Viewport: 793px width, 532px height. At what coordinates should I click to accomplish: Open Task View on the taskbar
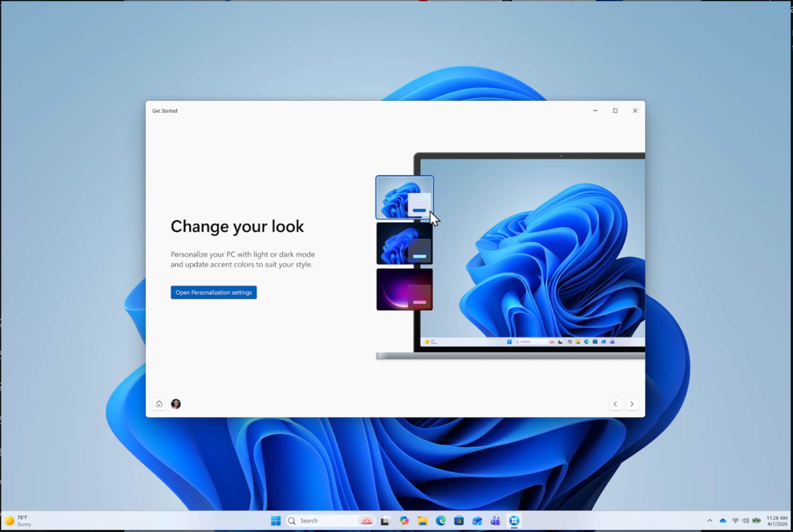coord(385,521)
